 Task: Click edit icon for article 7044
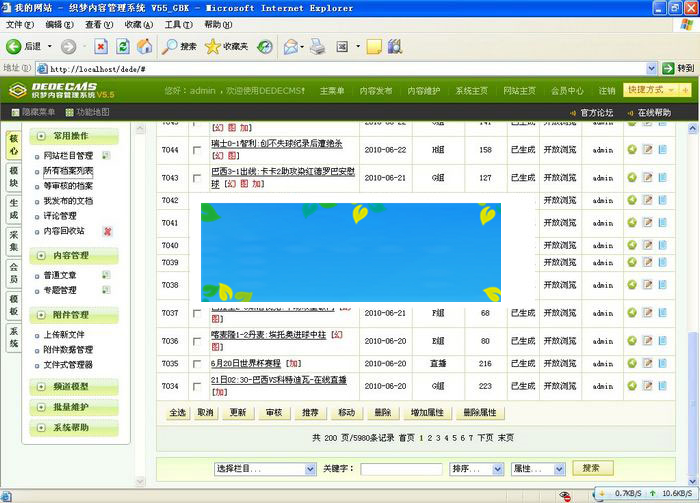click(647, 150)
